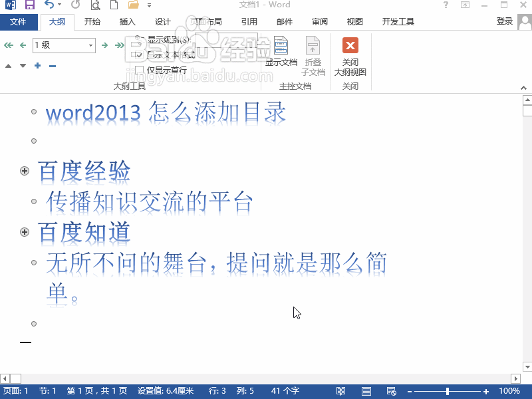Click the text '传播知识交流的平台'

click(149, 202)
